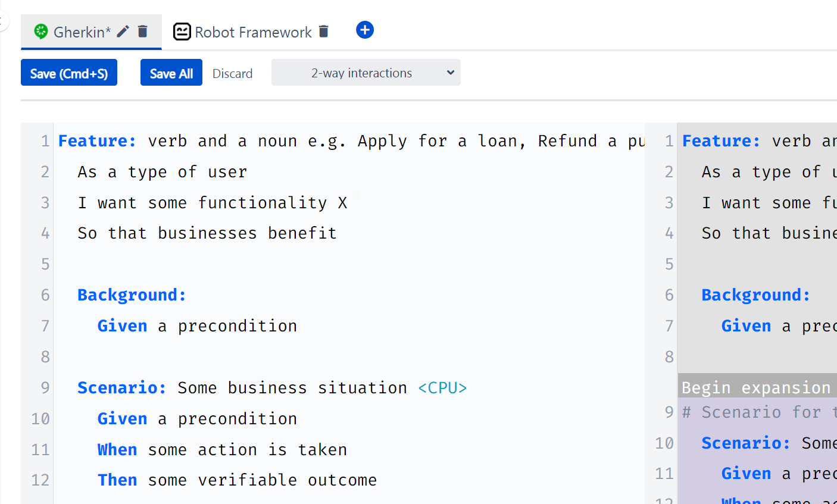Click the <CPU> parameter in Scenario line
The width and height of the screenshot is (837, 504).
[x=442, y=388]
